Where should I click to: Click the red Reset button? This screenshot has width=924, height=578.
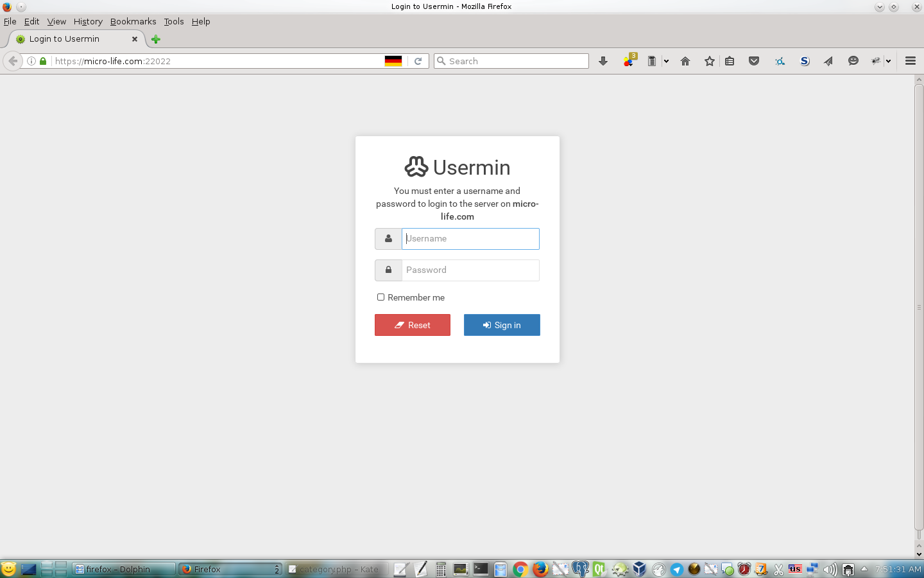413,325
